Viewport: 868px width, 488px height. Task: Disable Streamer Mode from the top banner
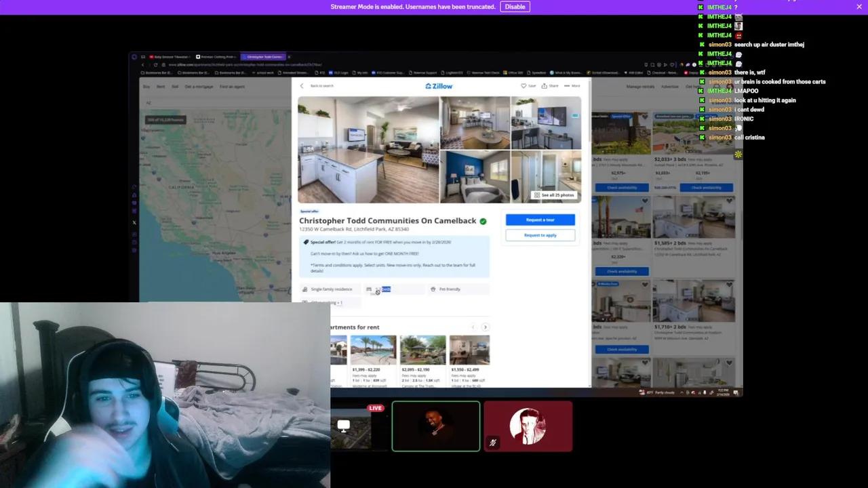point(515,7)
